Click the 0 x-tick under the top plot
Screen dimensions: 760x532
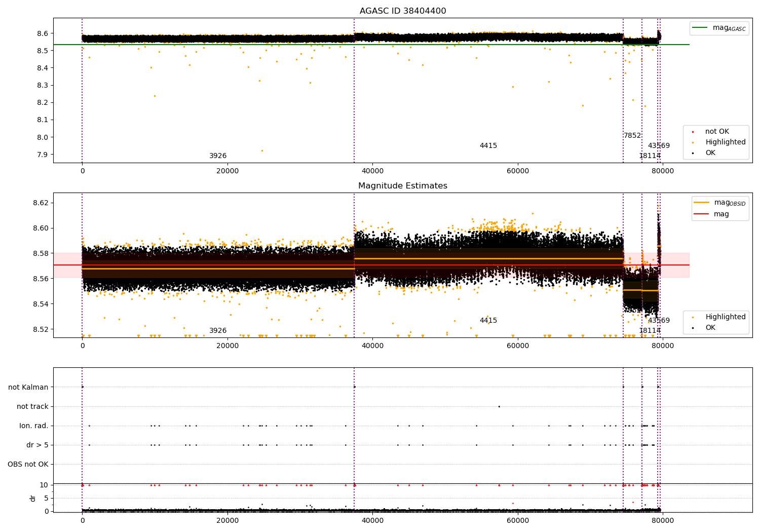click(82, 171)
